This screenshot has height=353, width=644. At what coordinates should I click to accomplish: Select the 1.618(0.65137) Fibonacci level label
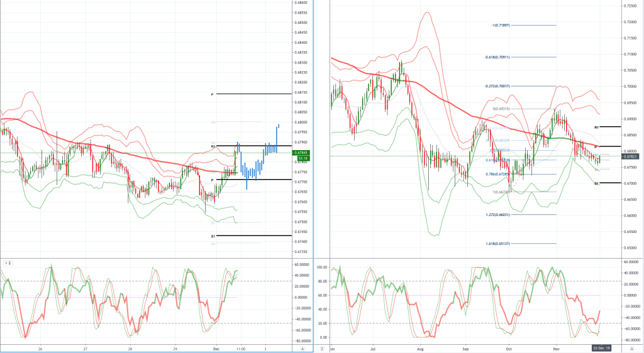[497, 244]
